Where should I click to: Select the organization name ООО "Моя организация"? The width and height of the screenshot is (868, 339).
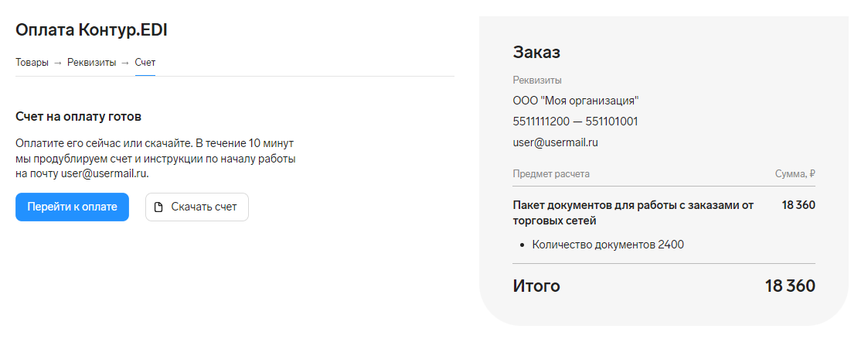(x=576, y=101)
